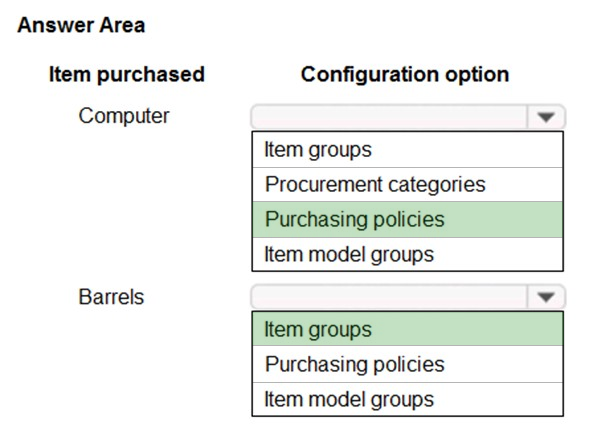Pick Item model groups for Barrels
Screen dimensions: 597x444
407,399
